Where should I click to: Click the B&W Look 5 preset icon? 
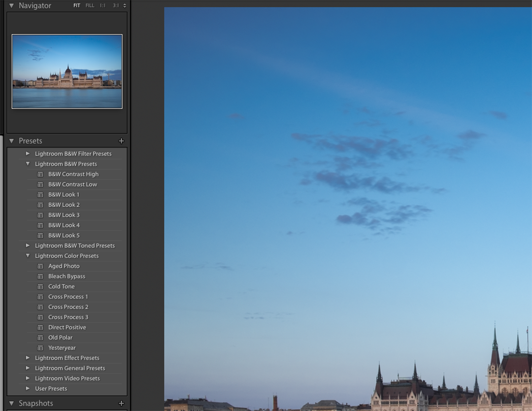coord(40,236)
